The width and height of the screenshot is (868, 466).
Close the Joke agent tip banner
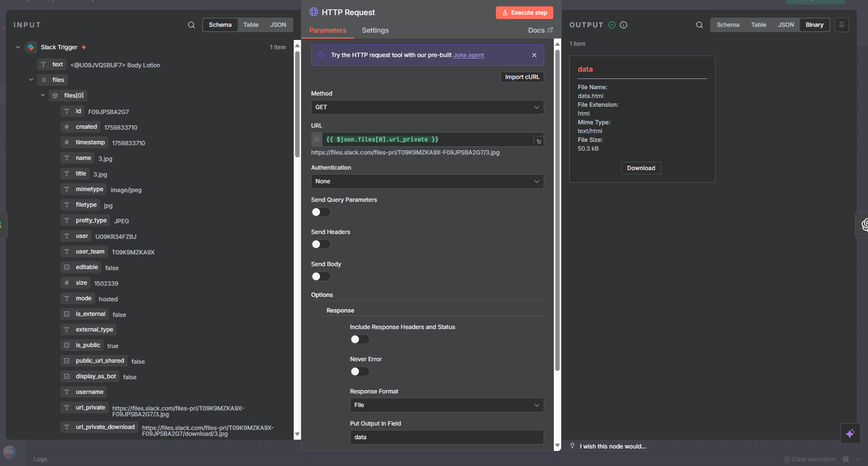click(x=534, y=55)
